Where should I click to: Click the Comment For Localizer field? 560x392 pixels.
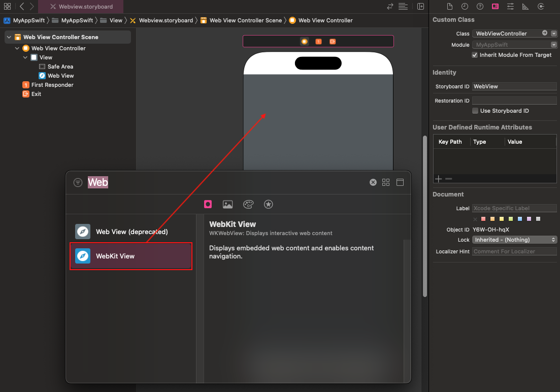pos(514,251)
